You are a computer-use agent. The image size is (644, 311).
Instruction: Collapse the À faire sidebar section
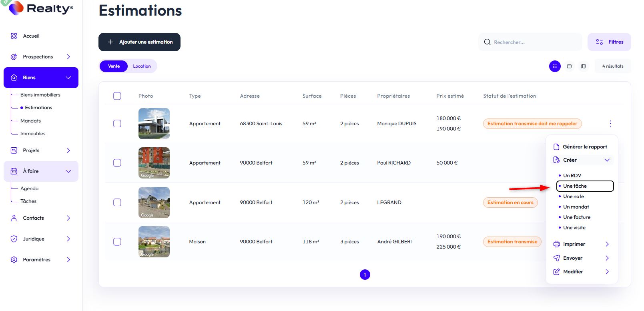click(x=68, y=171)
